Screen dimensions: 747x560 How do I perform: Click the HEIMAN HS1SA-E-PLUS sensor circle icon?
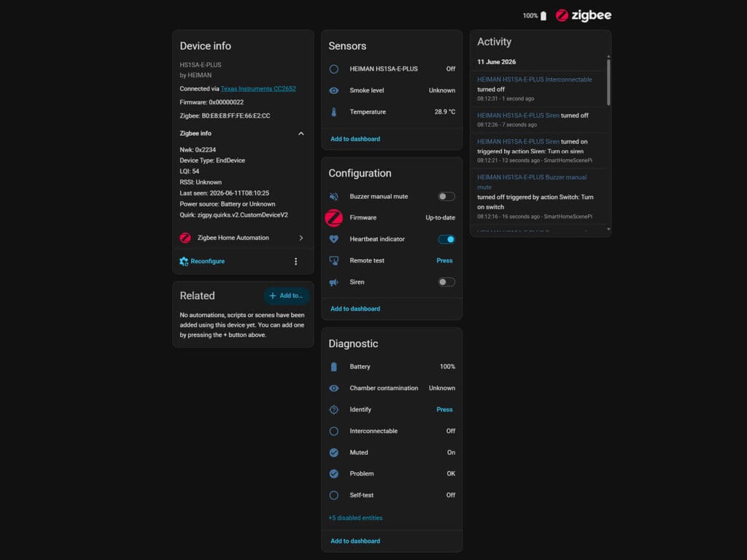334,69
